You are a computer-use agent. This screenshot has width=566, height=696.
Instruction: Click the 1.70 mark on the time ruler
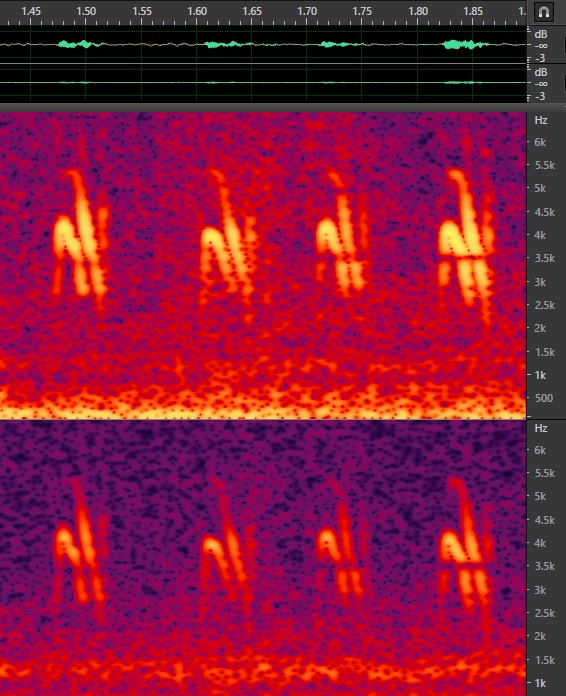307,11
